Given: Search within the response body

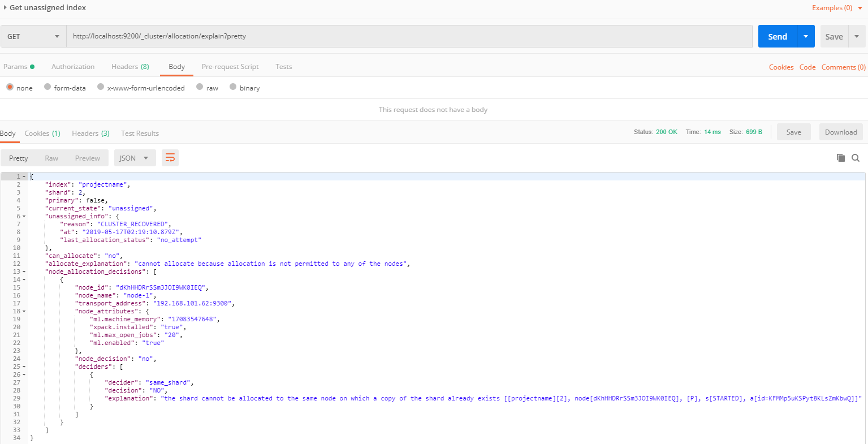Looking at the screenshot, I should (856, 158).
